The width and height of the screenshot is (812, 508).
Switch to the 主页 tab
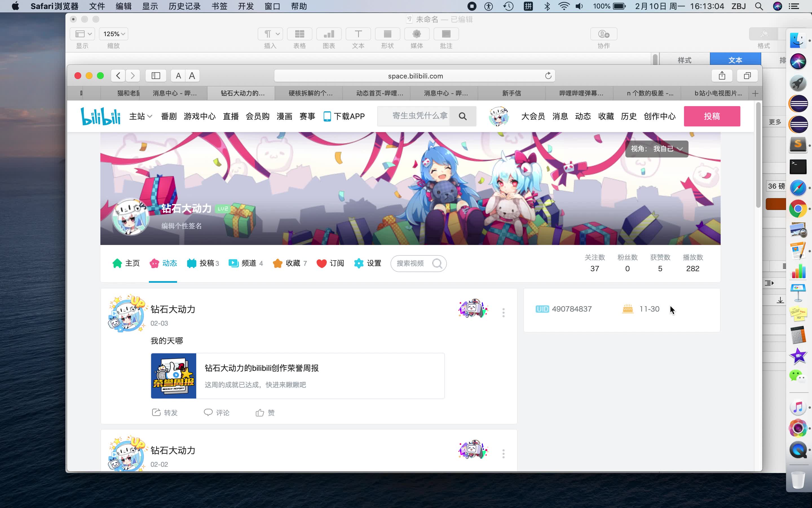coord(126,263)
